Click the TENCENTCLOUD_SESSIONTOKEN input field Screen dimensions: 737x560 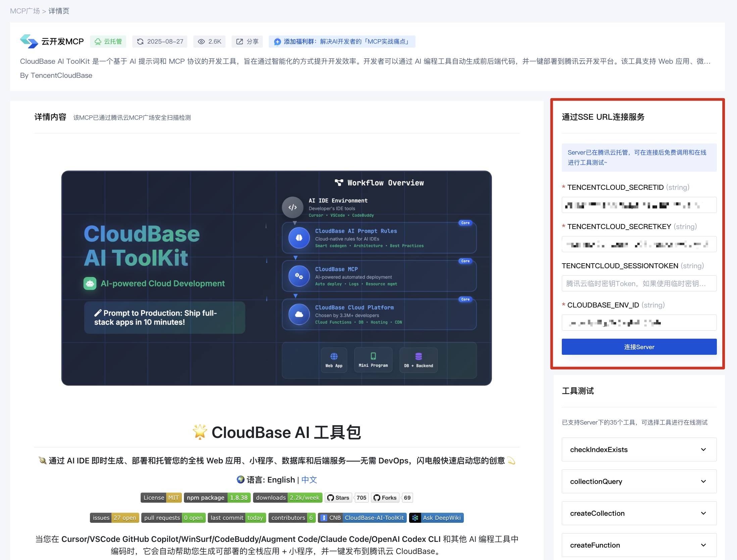click(x=639, y=283)
